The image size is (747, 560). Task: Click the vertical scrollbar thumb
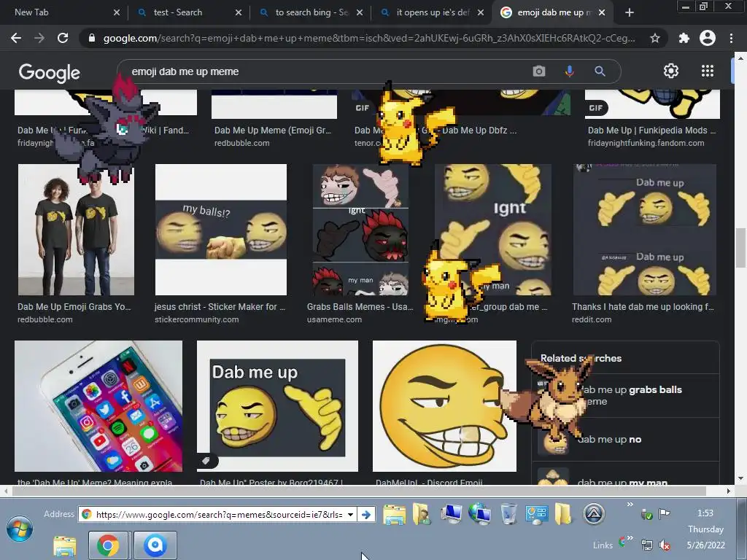(x=740, y=248)
